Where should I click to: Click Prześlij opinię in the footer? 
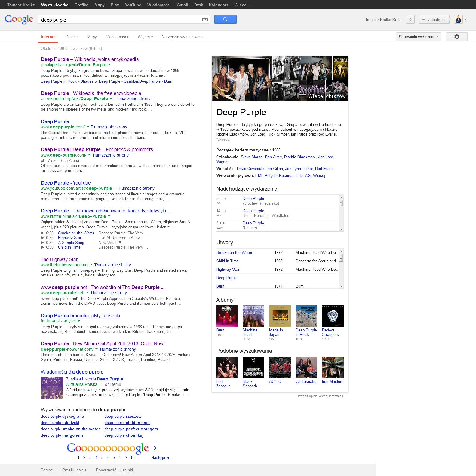point(74,470)
